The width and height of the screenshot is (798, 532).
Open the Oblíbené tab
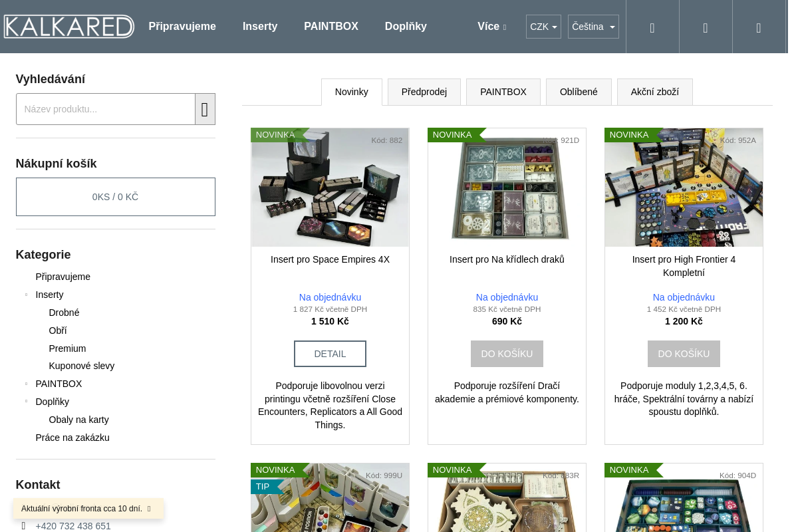[579, 92]
